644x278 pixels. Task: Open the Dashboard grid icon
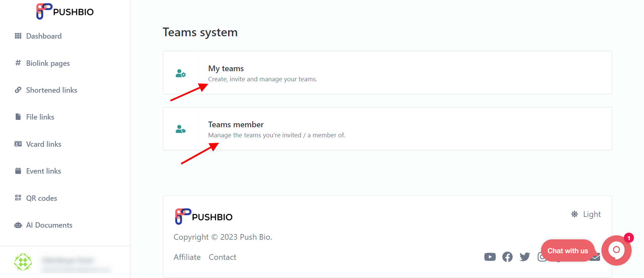coord(18,36)
